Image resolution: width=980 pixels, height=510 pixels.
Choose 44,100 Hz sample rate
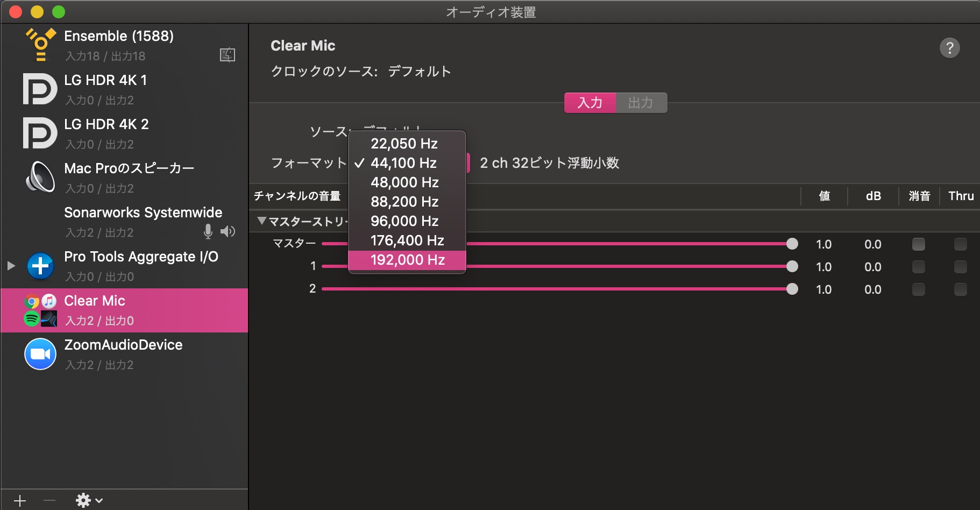click(407, 163)
